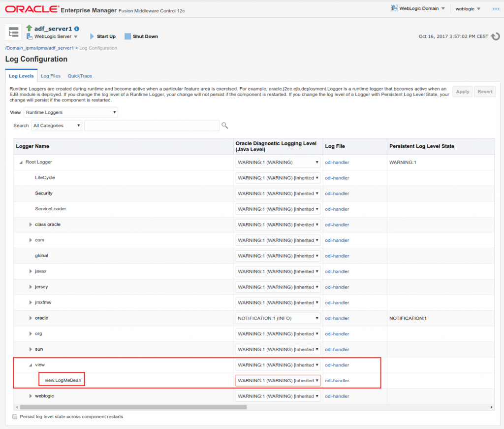Screen dimensions: 504x429
Task: Expand the oracle logger tree node
Action: pos(31,318)
